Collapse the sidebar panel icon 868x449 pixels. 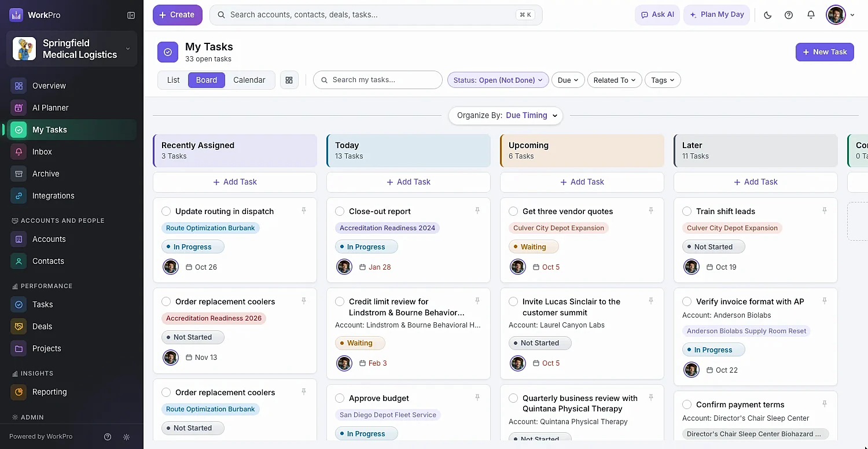point(131,15)
